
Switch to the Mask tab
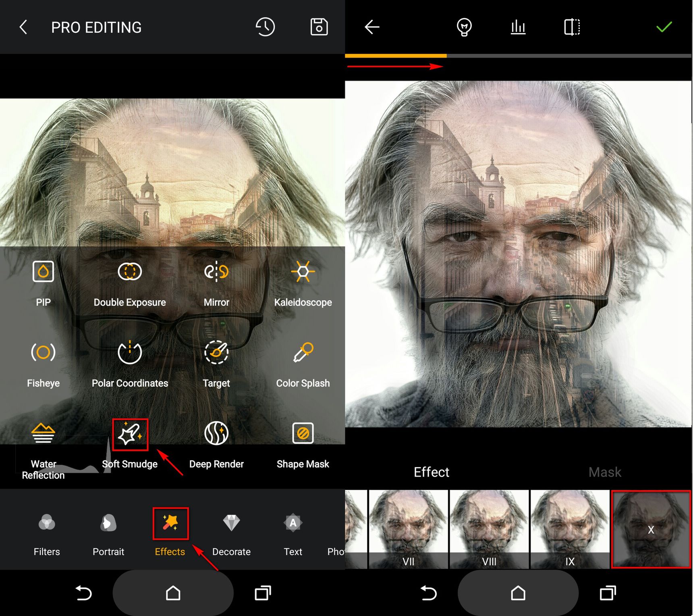coord(605,472)
